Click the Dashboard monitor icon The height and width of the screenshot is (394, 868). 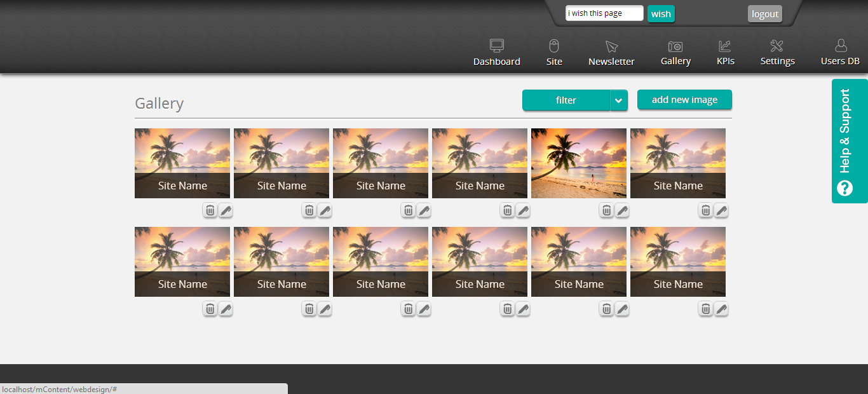(x=496, y=46)
